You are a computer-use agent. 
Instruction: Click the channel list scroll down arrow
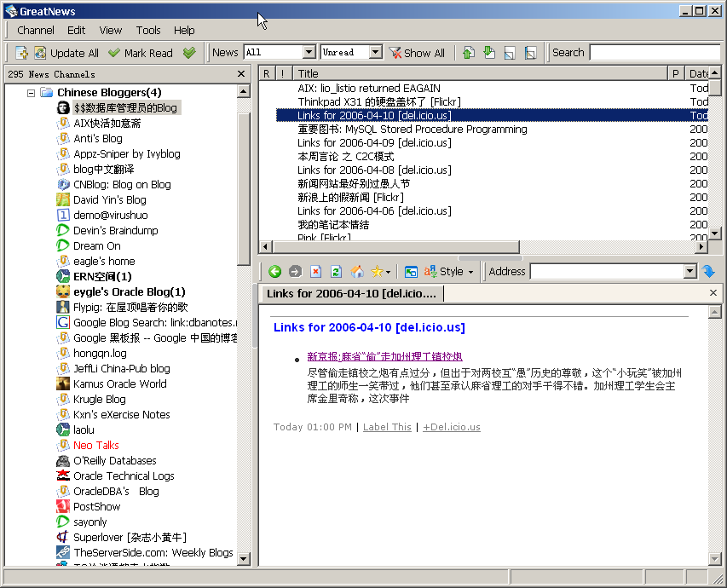243,559
